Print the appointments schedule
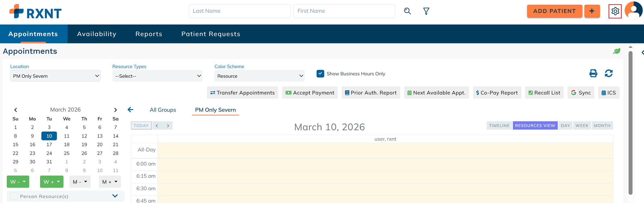644x204 pixels. (x=593, y=73)
